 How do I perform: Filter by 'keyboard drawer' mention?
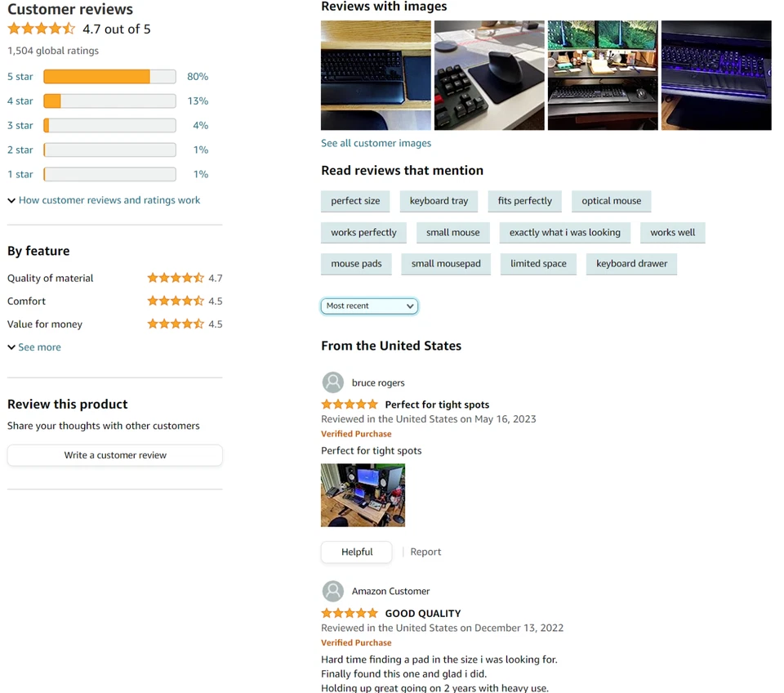click(631, 264)
